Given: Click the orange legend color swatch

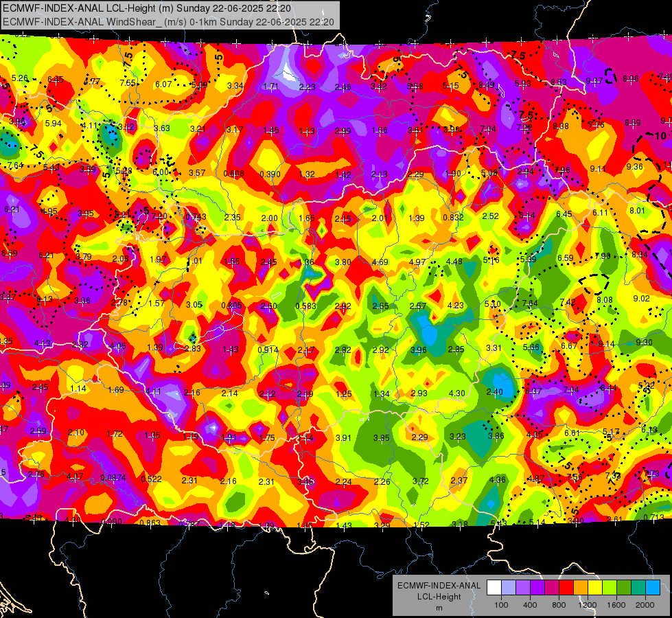Looking at the screenshot, I should pyautogui.click(x=581, y=588).
